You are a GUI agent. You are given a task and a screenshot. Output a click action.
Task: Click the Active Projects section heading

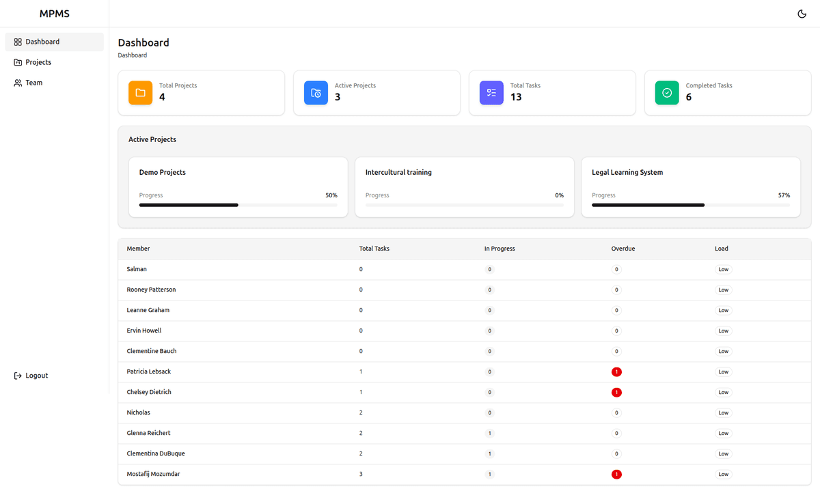[152, 139]
